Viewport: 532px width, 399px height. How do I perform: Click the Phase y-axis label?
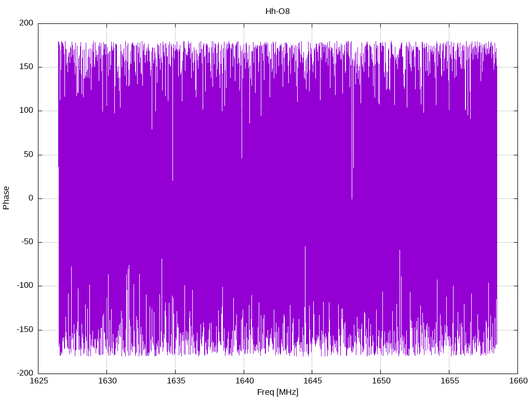tap(6, 198)
